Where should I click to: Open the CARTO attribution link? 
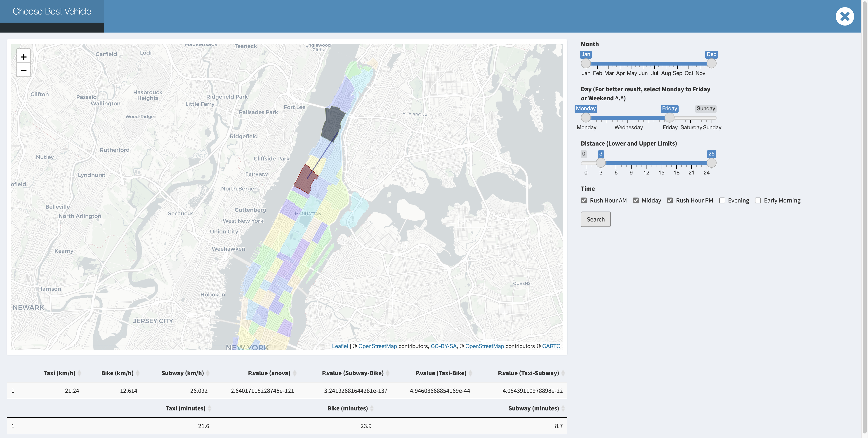[551, 346]
